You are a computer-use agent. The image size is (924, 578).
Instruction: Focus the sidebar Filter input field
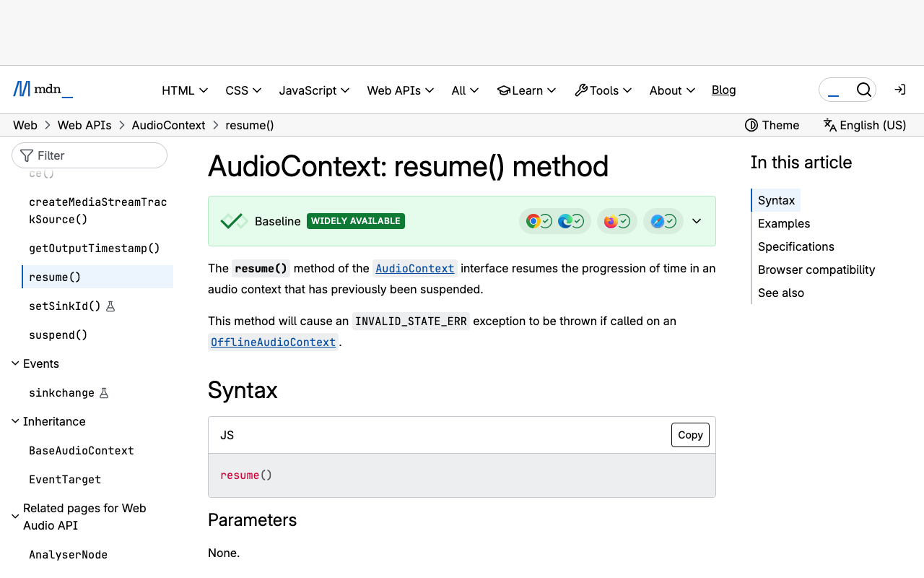[x=90, y=155]
